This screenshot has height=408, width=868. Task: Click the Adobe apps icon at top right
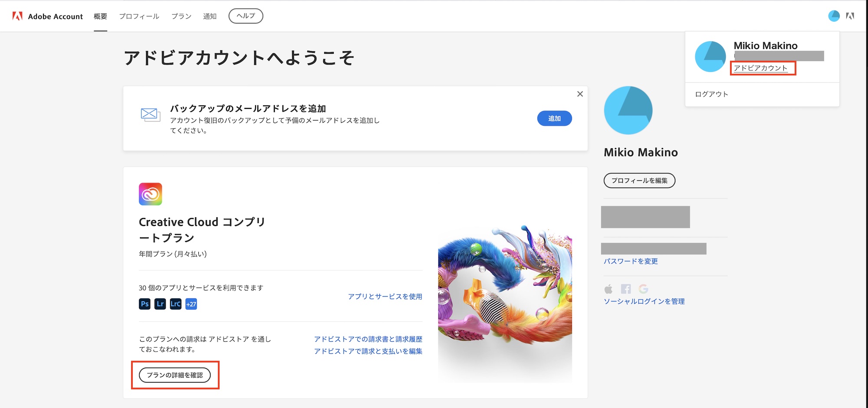coord(850,16)
